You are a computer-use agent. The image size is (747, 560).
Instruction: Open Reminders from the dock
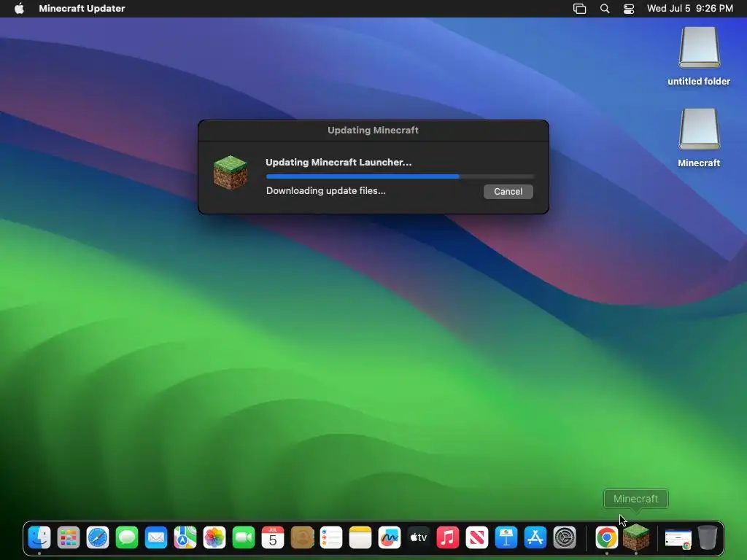[x=331, y=538]
